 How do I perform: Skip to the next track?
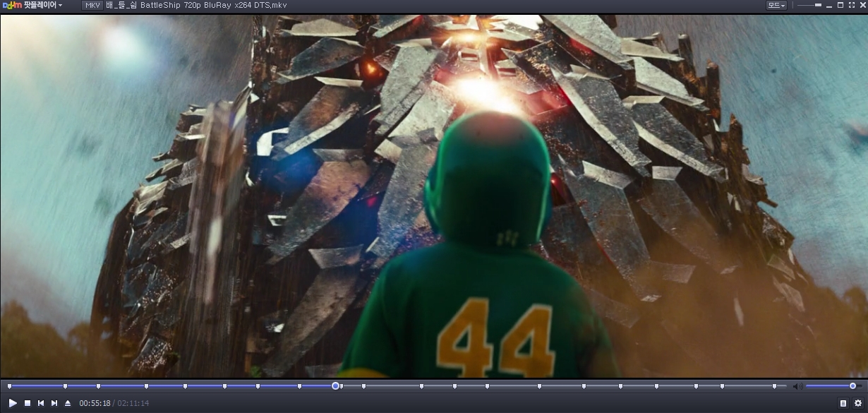(x=54, y=403)
